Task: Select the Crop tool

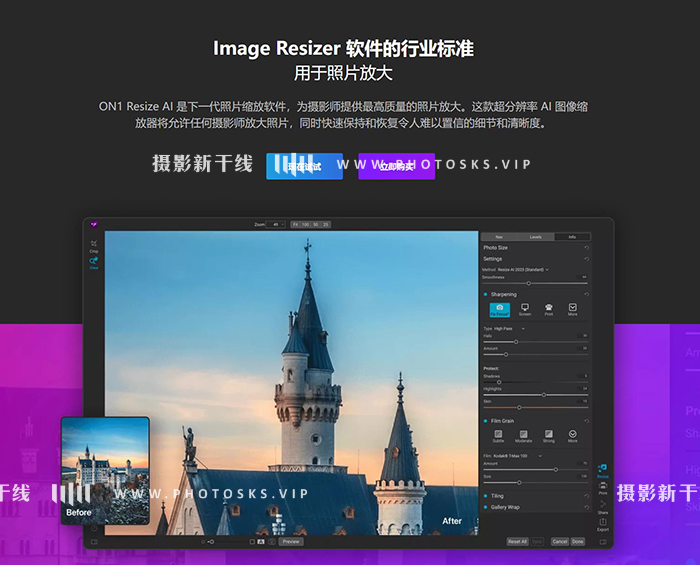Action: pyautogui.click(x=94, y=246)
